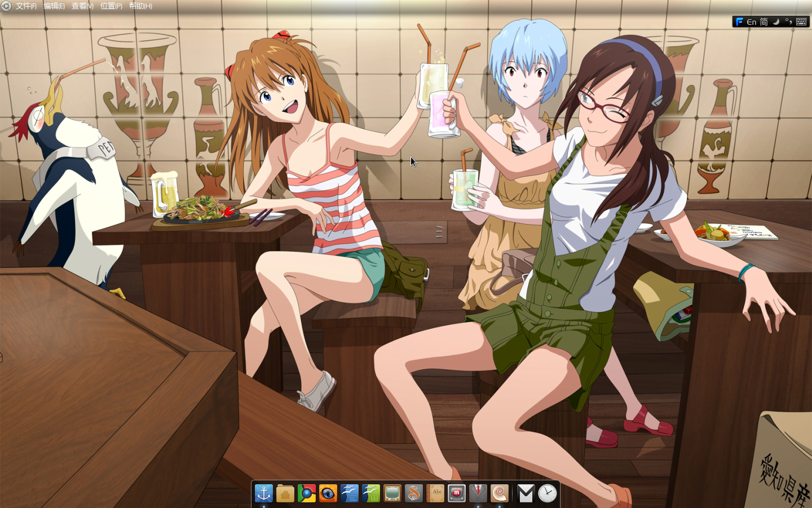Image resolution: width=812 pixels, height=508 pixels.
Task: Open the virtual keyboard icon
Action: 801,21
